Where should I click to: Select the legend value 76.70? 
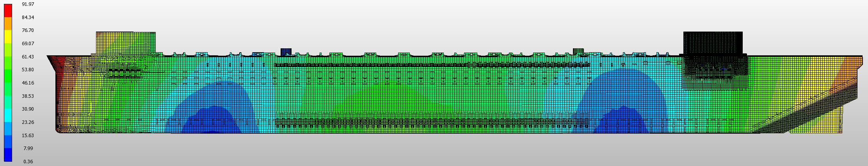point(28,30)
